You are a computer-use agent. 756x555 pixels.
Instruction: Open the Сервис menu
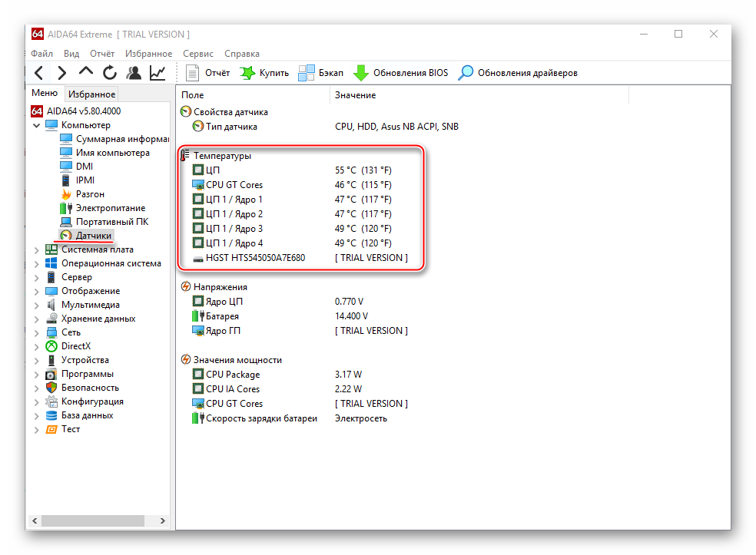click(x=198, y=54)
